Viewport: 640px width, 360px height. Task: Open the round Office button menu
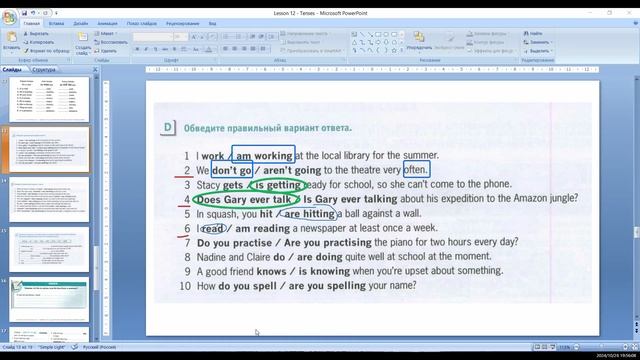pos(9,18)
